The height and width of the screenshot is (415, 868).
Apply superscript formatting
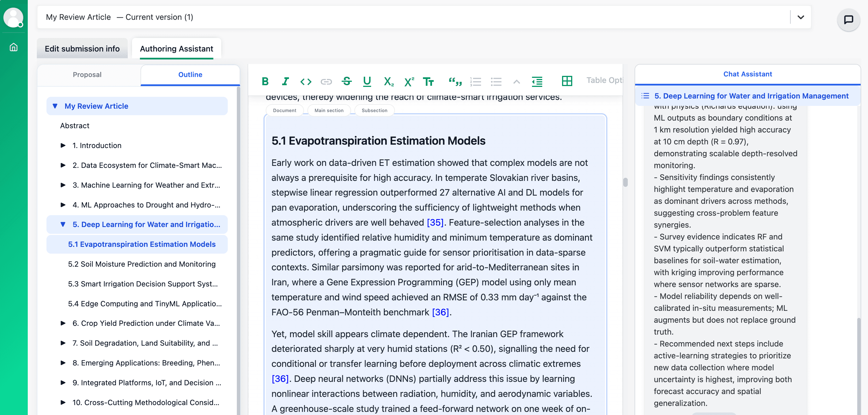409,81
